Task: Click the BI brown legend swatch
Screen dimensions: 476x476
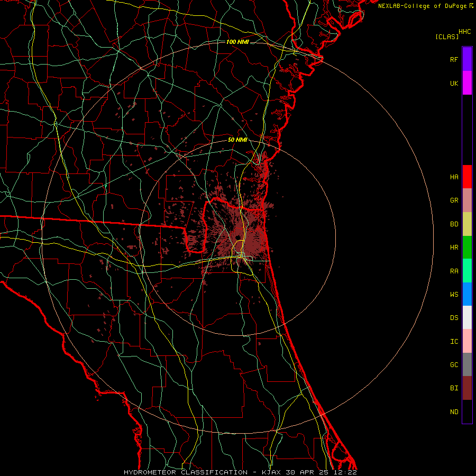Action: 467,388
